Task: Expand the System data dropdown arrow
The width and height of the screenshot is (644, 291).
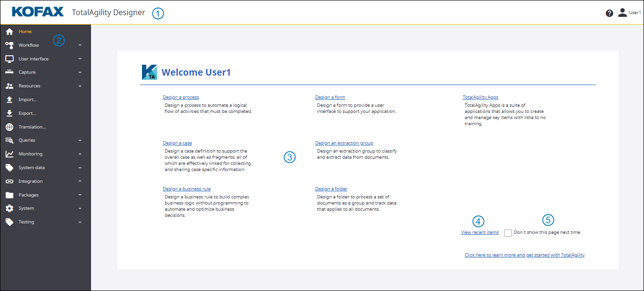Action: point(80,168)
